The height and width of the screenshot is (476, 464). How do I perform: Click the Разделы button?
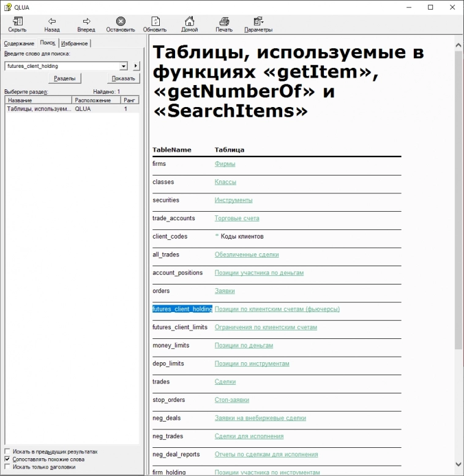tap(64, 78)
